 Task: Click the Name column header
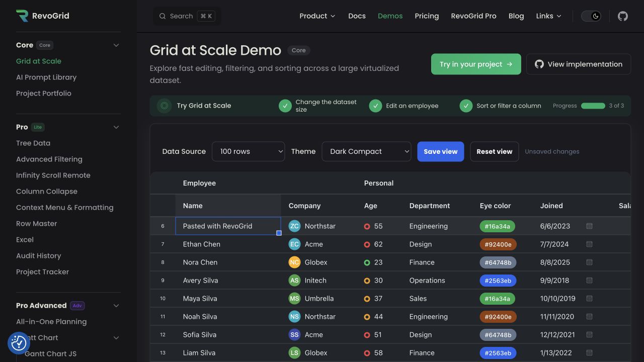[x=228, y=206]
